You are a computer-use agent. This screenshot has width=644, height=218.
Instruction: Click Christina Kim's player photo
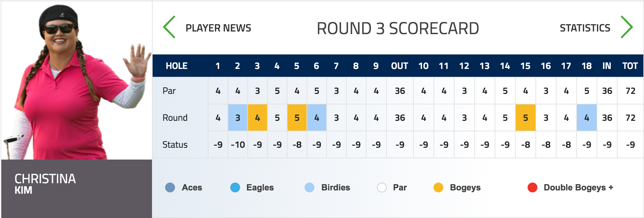point(77,80)
